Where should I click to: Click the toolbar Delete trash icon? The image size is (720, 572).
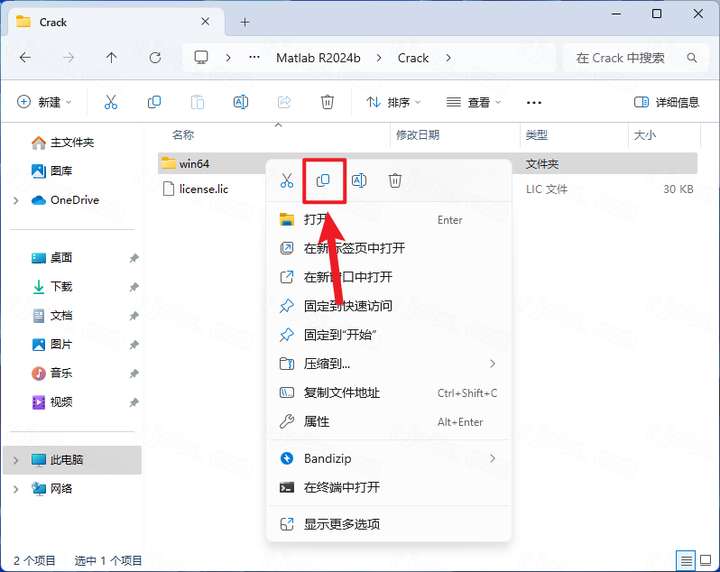(327, 102)
